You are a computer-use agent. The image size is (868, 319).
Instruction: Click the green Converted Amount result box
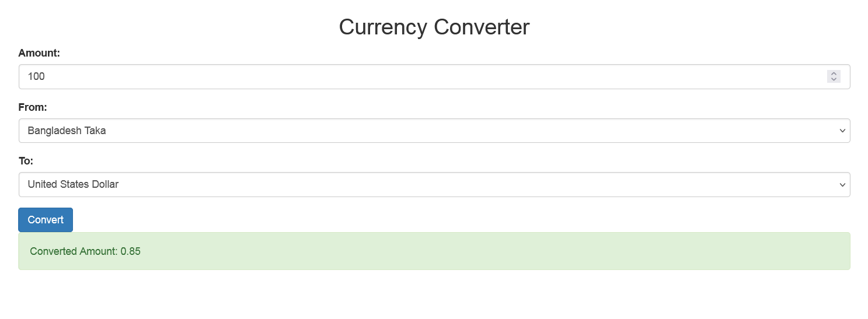[434, 251]
